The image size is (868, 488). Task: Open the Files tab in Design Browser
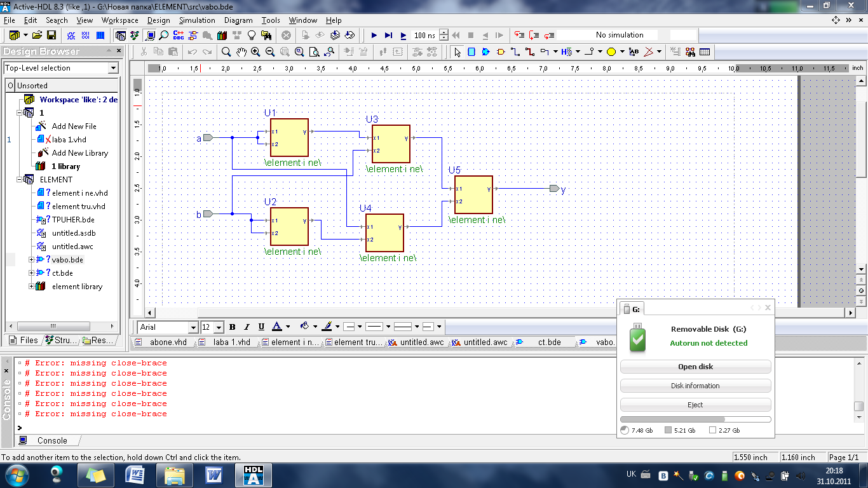click(x=24, y=341)
